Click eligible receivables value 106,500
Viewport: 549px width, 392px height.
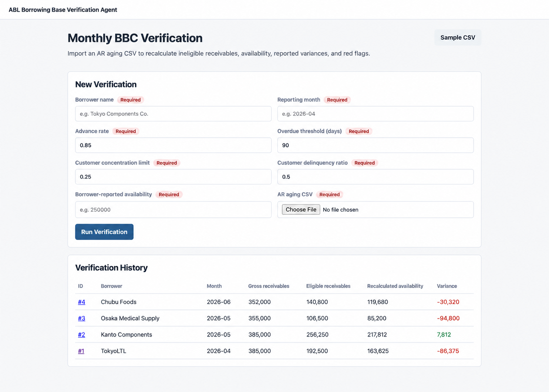(317, 318)
